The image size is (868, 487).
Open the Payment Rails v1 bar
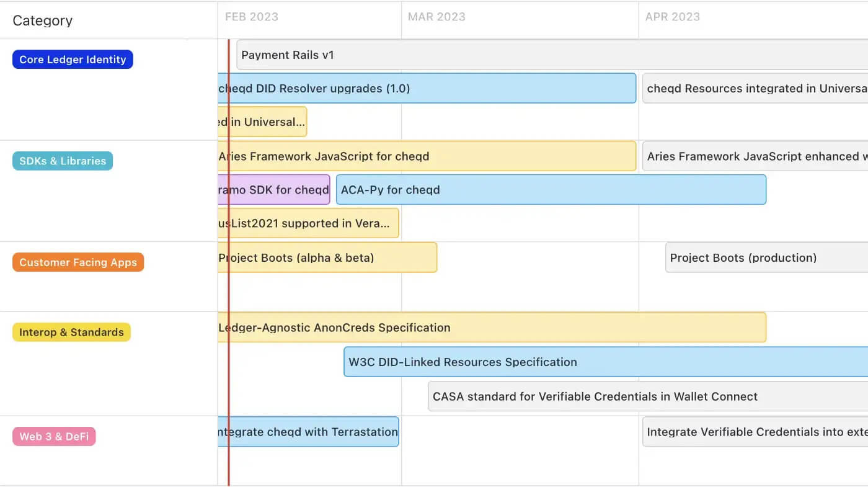click(552, 55)
